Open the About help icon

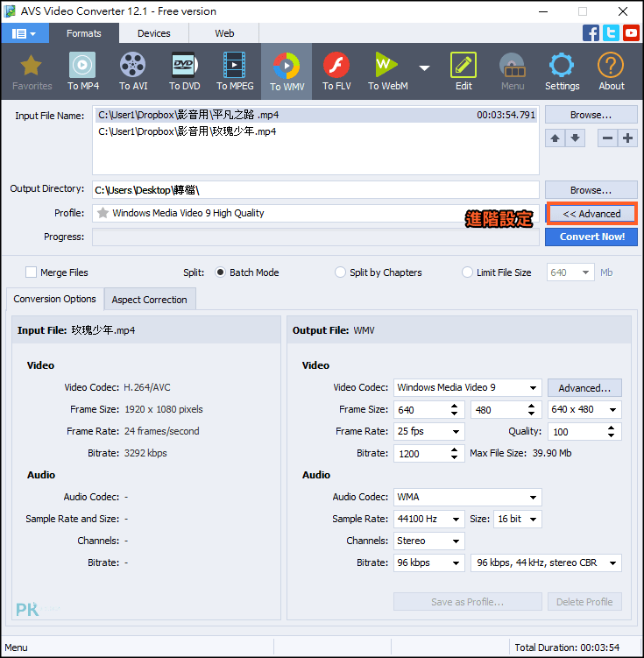[612, 72]
